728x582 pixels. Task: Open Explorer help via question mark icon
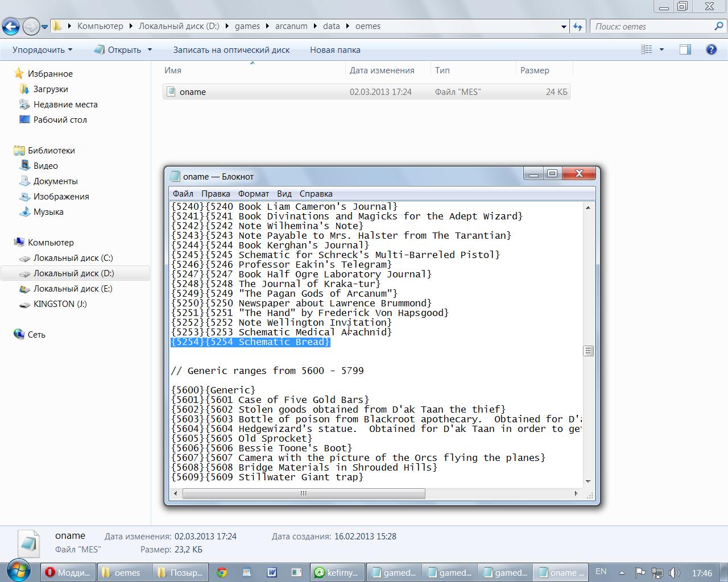(x=711, y=49)
